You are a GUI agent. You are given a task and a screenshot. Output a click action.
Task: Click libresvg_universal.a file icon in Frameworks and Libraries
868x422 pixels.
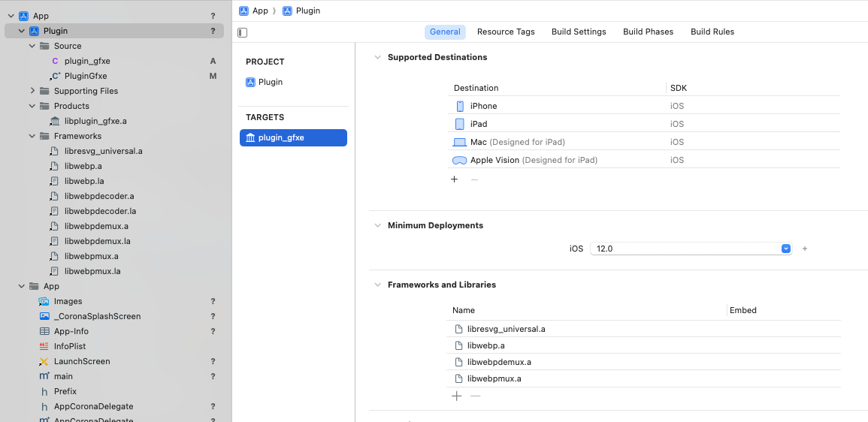(458, 329)
